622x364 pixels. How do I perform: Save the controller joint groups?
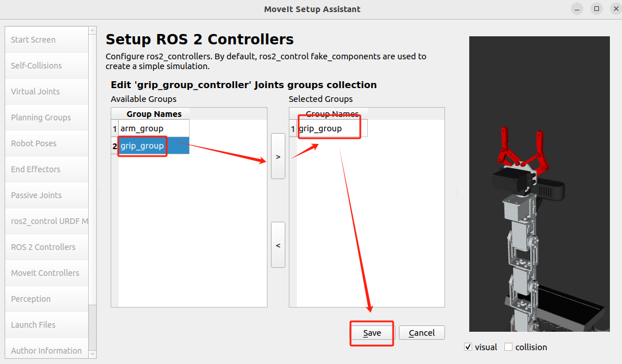(372, 333)
